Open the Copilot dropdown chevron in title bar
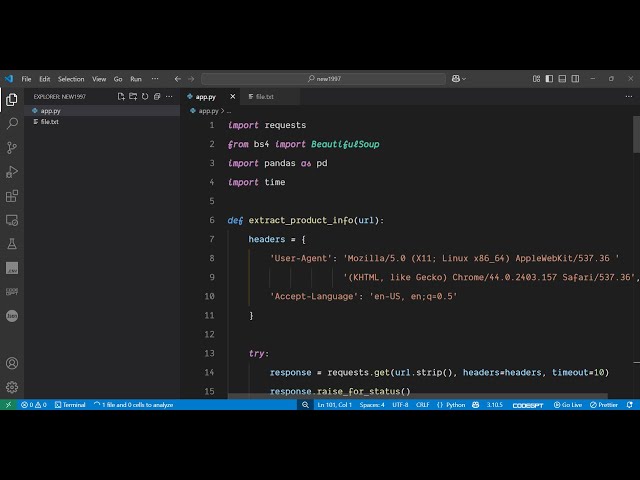 click(464, 79)
